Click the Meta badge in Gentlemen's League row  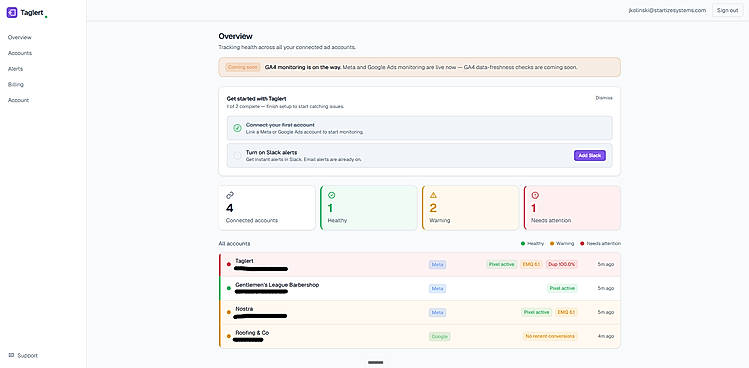tap(438, 288)
